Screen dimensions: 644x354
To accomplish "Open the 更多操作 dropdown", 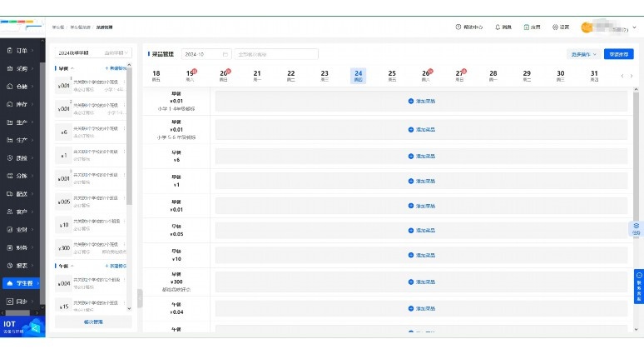I will tap(583, 54).
